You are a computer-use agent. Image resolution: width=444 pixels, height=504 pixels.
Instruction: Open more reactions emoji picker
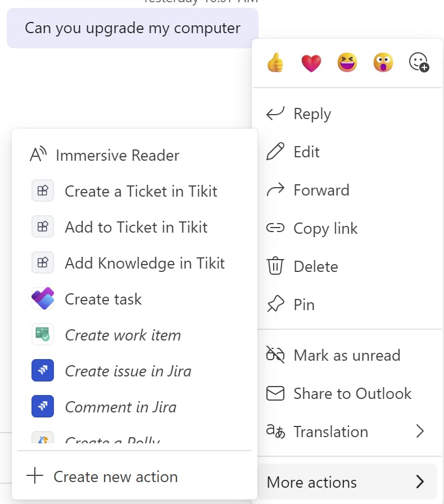pos(419,62)
